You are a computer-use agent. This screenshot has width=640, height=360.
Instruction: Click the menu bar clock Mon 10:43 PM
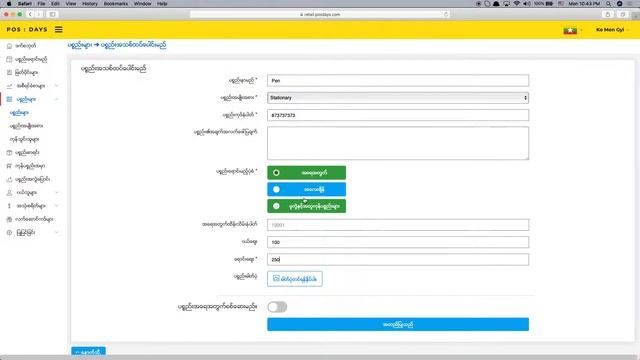pyautogui.click(x=584, y=4)
